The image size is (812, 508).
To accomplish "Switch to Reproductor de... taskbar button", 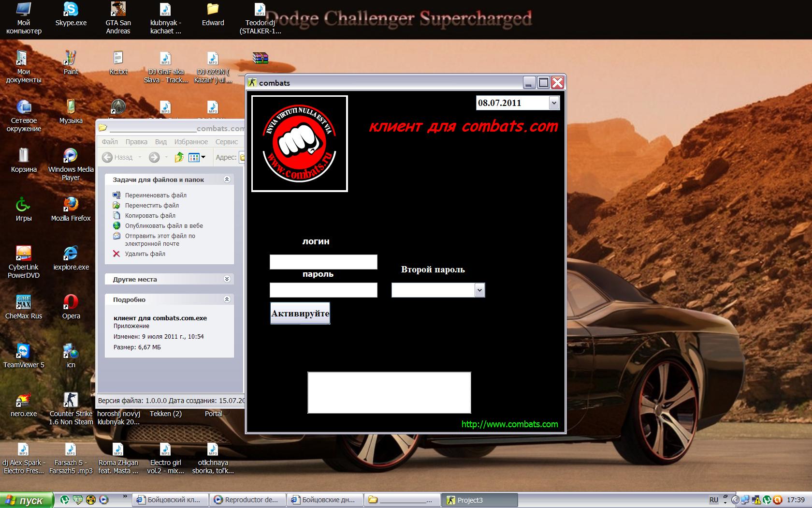I will pos(248,500).
